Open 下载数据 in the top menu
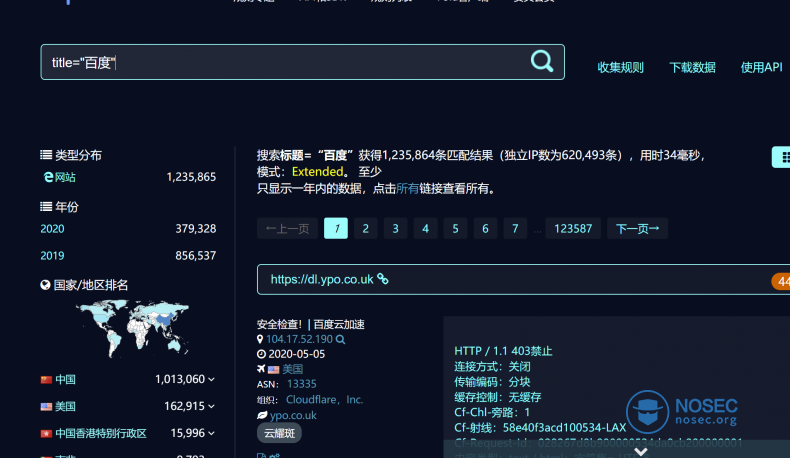 [692, 68]
